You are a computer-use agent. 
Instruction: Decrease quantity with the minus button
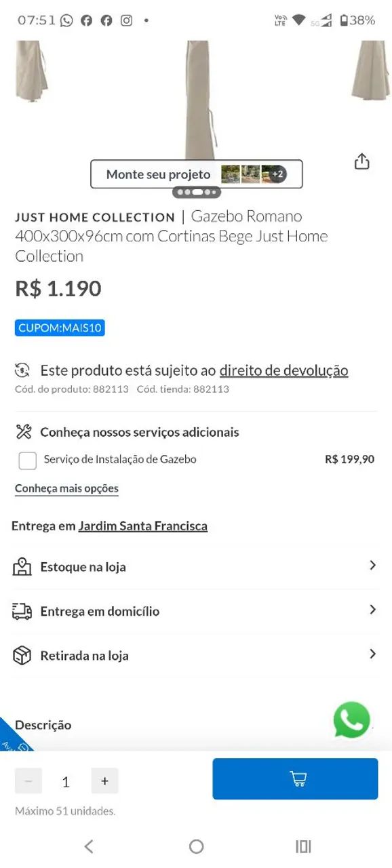(x=28, y=781)
